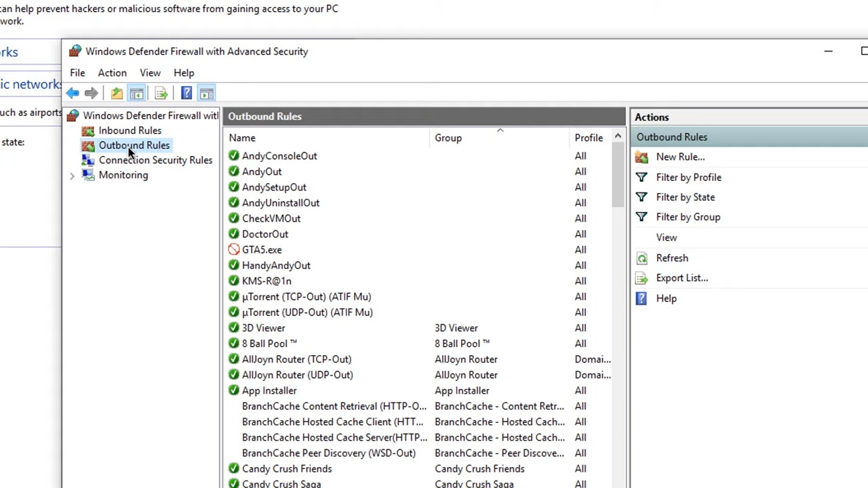Click the Help icon in Actions pane

642,298
